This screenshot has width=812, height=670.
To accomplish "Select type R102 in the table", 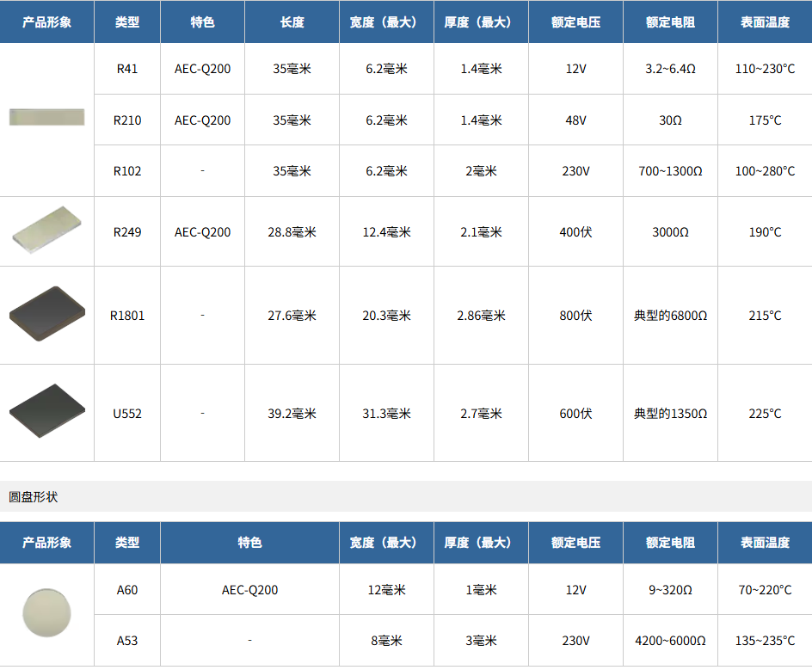I will tap(127, 171).
